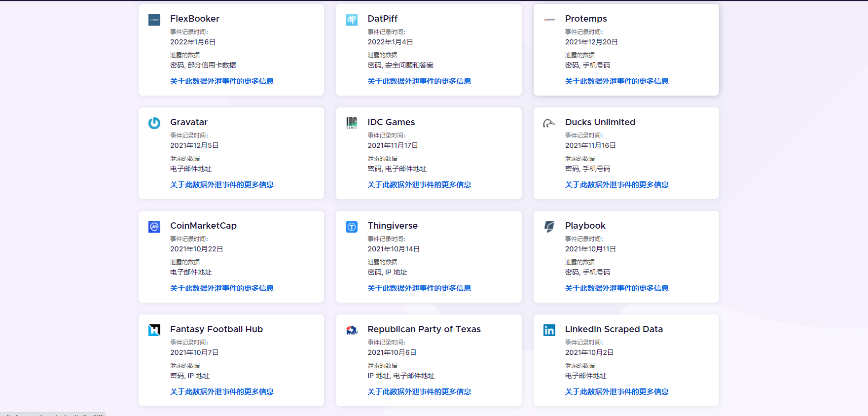Viewport: 868px width, 416px height.
Task: Click the date 2021年10月7日
Action: point(194,352)
